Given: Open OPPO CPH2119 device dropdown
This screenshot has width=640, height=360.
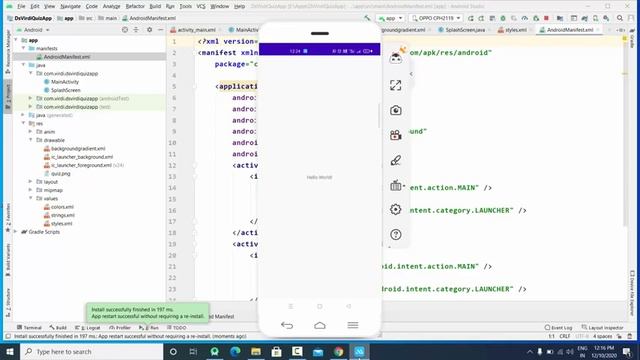Looking at the screenshot, I should pos(436,18).
